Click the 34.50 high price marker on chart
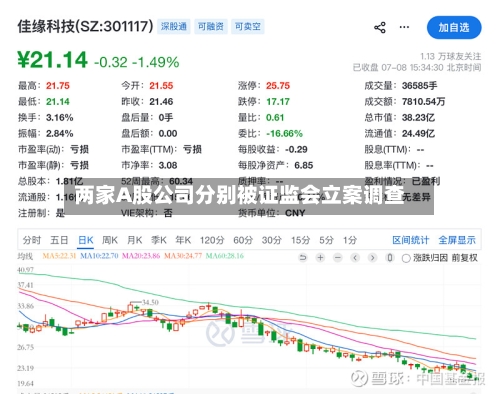500x394 pixels. 150,302
